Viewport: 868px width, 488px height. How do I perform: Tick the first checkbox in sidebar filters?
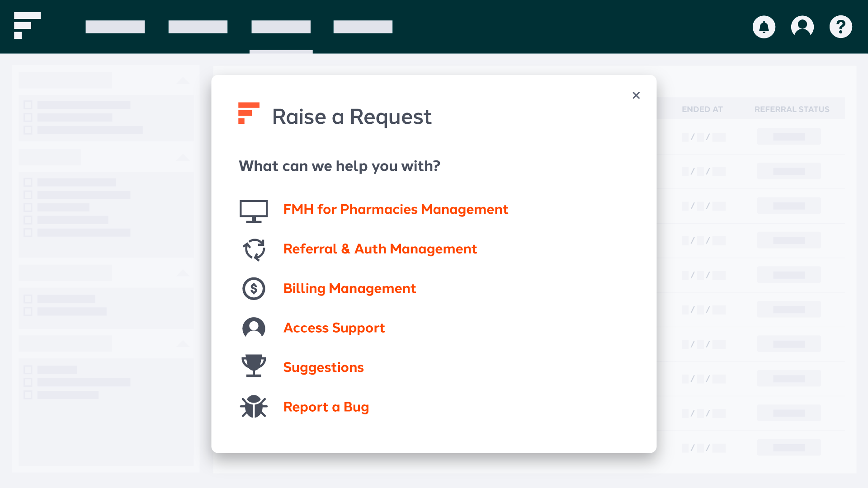(x=28, y=105)
